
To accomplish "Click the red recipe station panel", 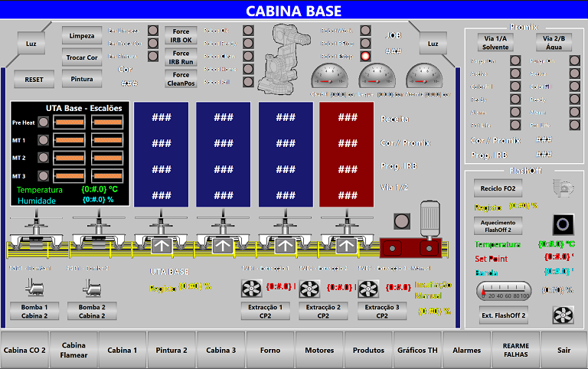I will coord(347,155).
